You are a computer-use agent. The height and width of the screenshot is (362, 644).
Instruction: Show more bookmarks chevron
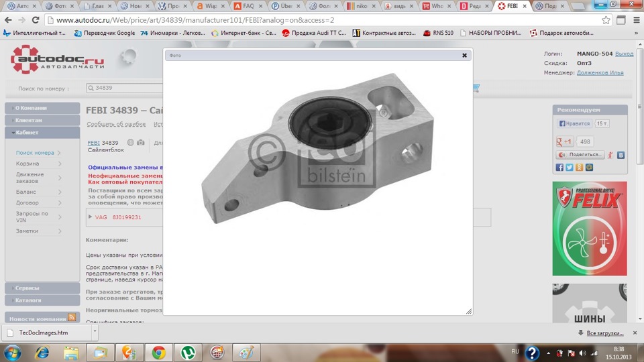(636, 33)
